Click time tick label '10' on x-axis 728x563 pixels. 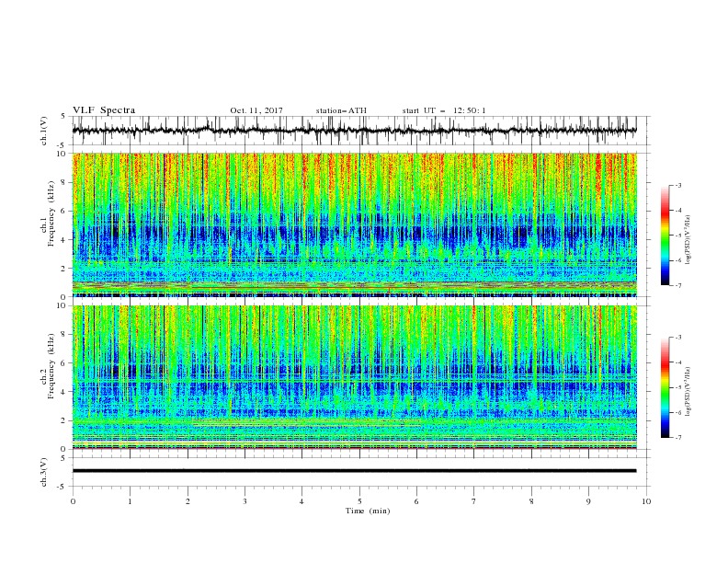[x=646, y=501]
